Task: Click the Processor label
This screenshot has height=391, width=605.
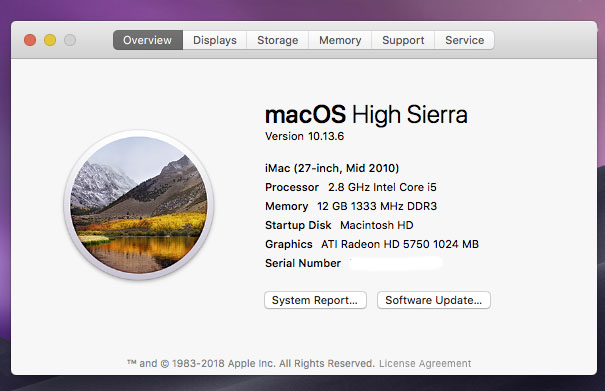Action: click(x=292, y=187)
